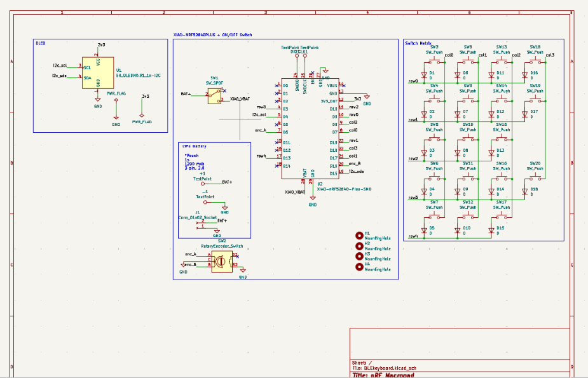Click the XIAO_VBAT label beside SW1
Viewport: 588px width, 378px height.
[x=240, y=99]
